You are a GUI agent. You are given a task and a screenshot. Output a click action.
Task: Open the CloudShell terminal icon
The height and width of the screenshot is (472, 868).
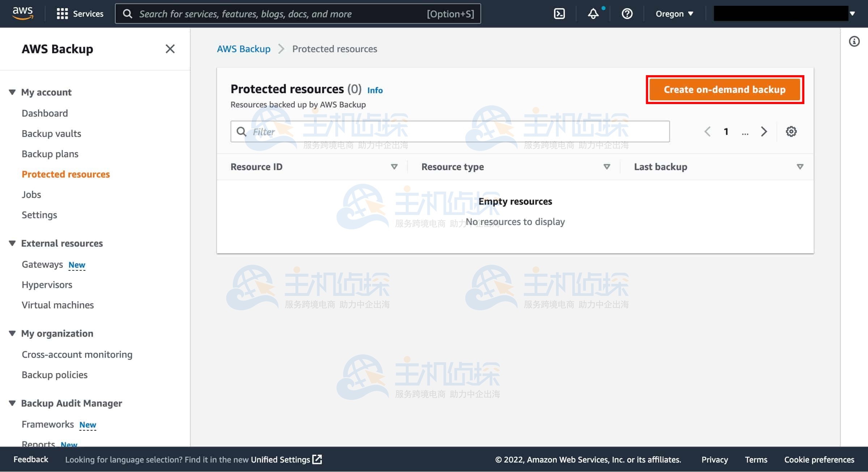[559, 14]
